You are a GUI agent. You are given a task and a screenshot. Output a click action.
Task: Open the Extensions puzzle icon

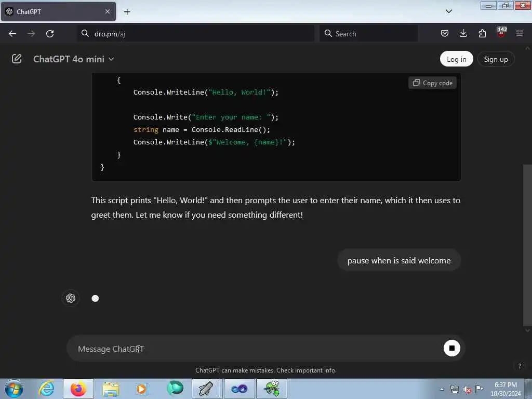point(482,33)
